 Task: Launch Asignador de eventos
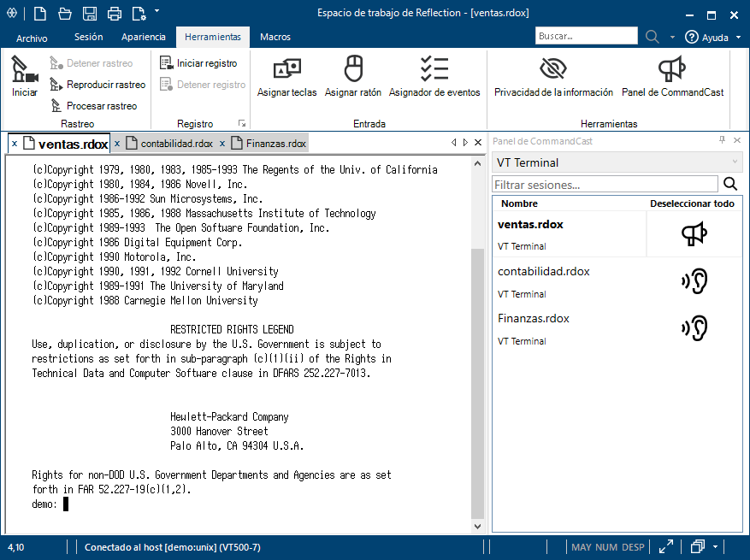click(434, 77)
